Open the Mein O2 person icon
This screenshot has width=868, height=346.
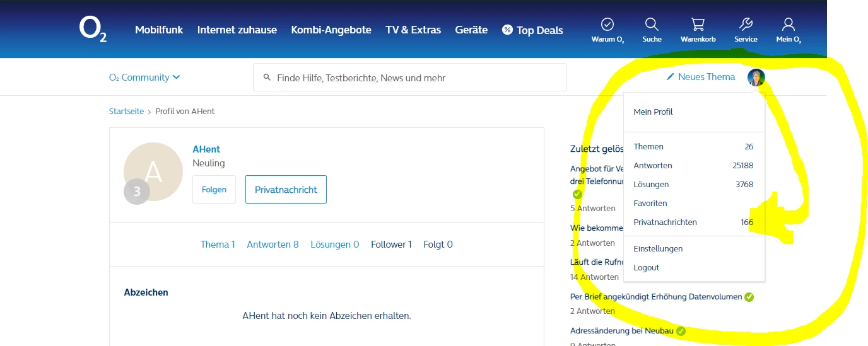788,25
